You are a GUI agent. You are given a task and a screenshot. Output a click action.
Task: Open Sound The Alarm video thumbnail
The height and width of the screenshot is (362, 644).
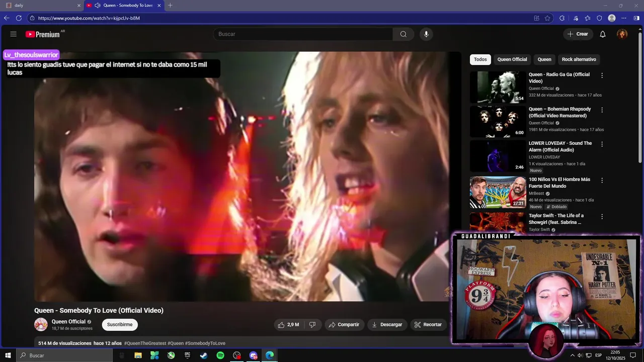tap(498, 156)
